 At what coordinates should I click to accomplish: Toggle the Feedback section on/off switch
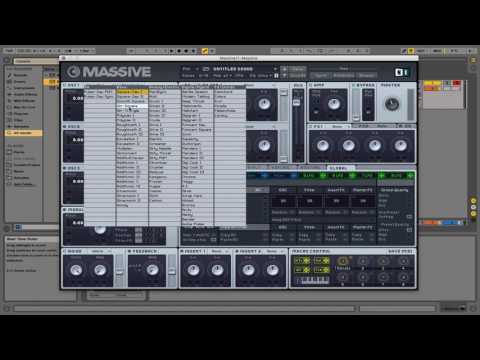(x=130, y=251)
